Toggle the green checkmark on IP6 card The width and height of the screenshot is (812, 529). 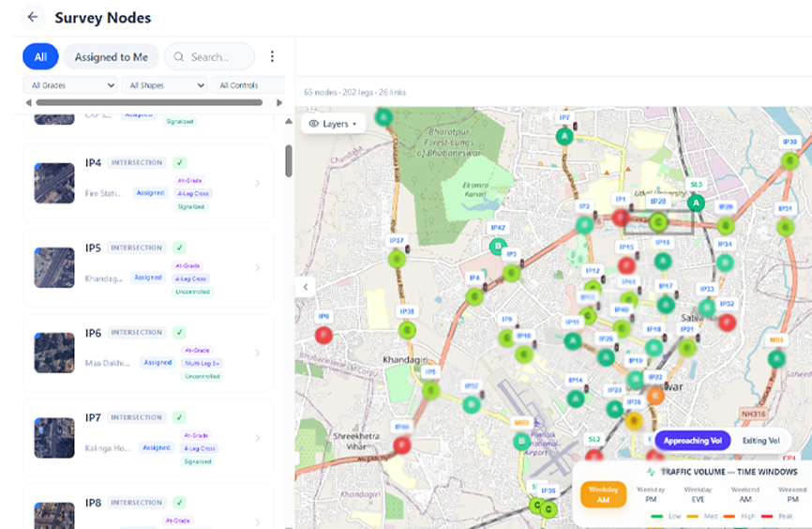tap(180, 332)
